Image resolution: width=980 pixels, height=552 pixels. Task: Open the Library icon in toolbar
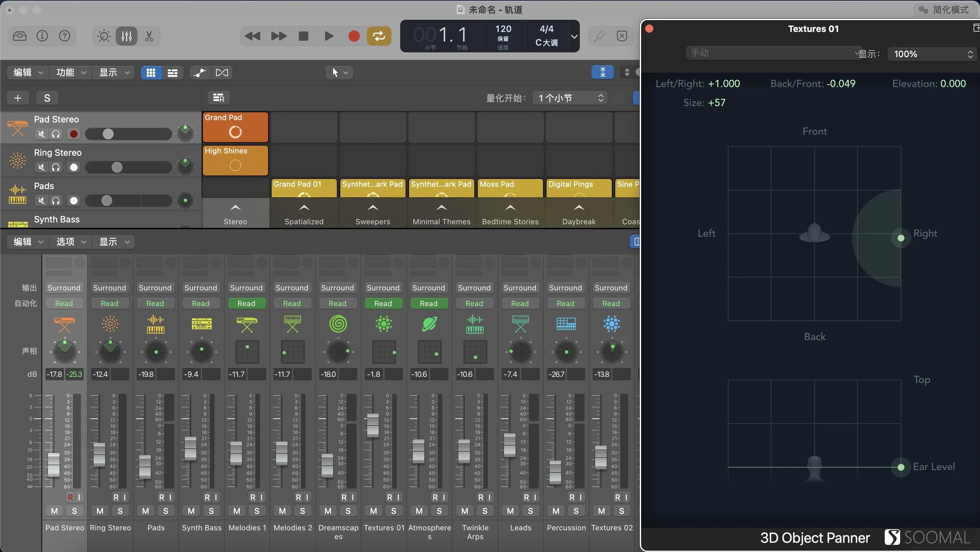click(19, 36)
